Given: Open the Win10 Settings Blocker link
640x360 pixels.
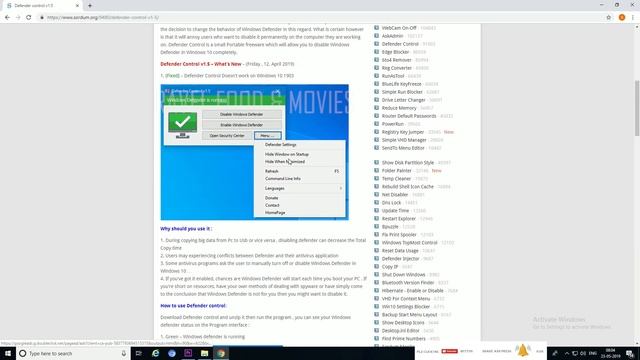Looking at the screenshot, I should click(406, 307).
